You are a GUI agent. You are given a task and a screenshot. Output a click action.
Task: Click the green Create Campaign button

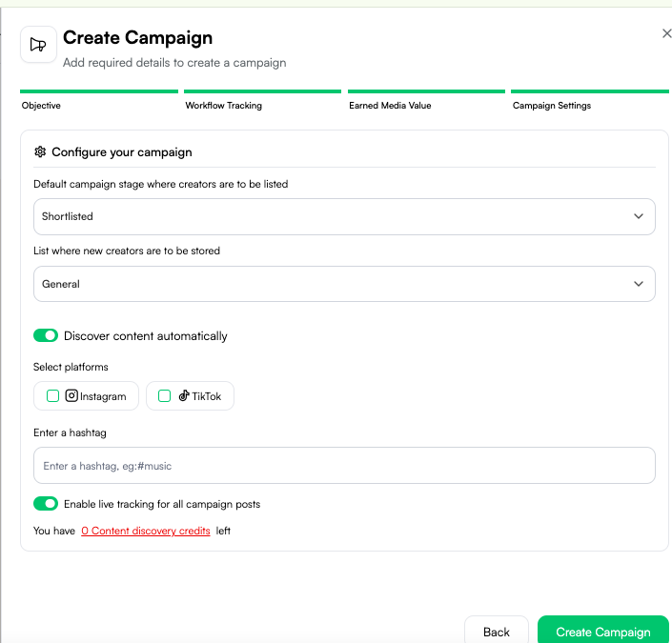pyautogui.click(x=603, y=631)
